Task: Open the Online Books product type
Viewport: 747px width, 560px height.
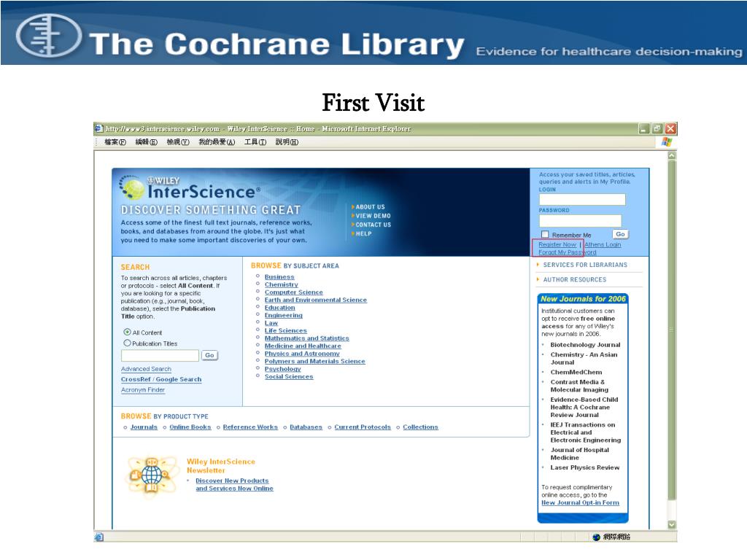Action: [190, 427]
